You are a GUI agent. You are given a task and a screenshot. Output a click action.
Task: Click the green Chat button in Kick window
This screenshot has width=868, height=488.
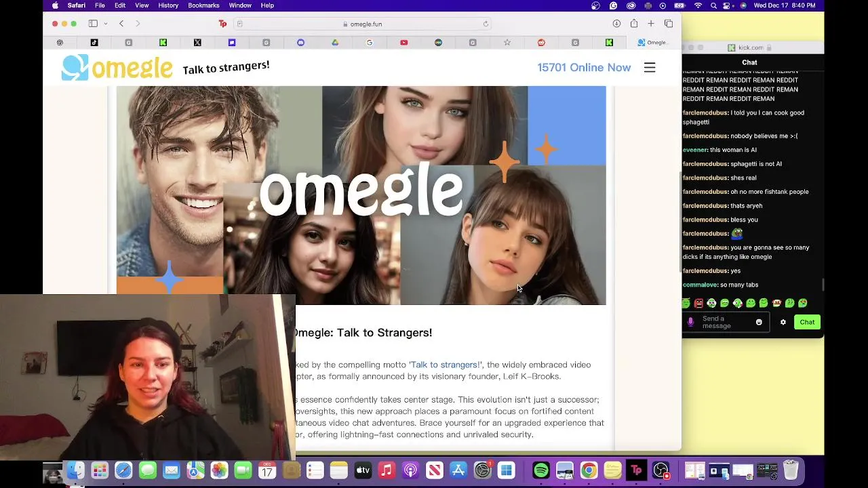coord(807,322)
